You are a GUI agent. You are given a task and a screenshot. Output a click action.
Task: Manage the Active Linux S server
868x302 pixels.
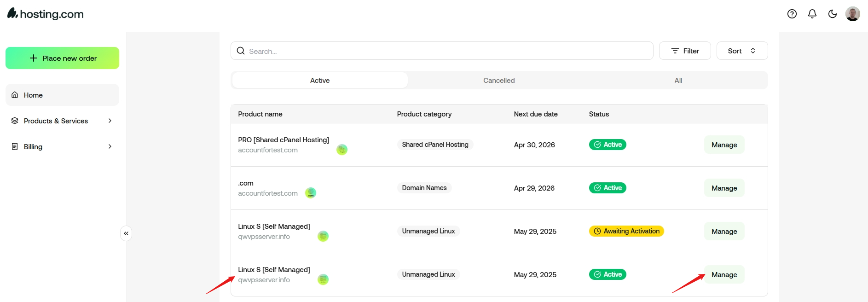coord(724,274)
